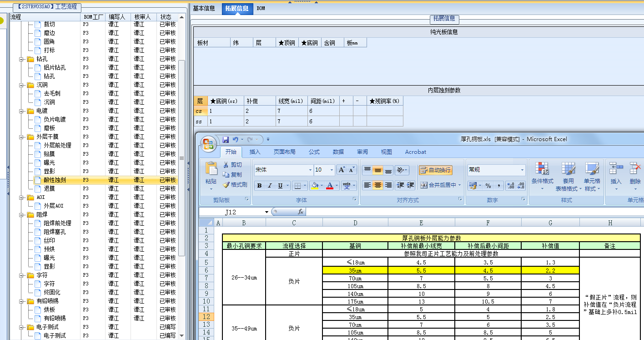Decrease decimal places
Screen dimensions: 644x340
[x=521, y=186]
